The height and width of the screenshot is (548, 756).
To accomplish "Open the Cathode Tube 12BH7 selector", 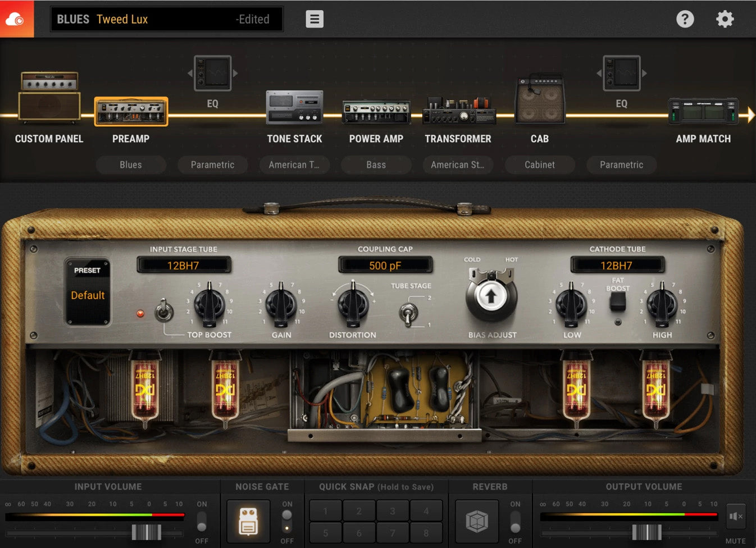I will 617,266.
